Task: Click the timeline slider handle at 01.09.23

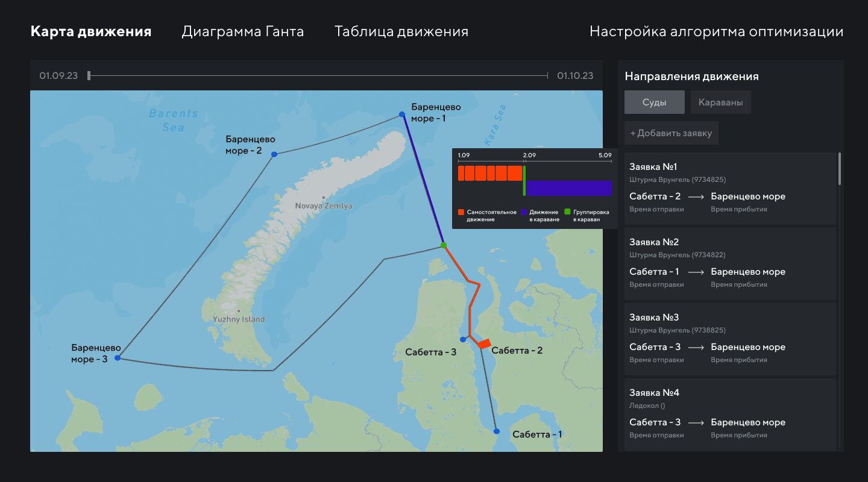Action: (89, 75)
